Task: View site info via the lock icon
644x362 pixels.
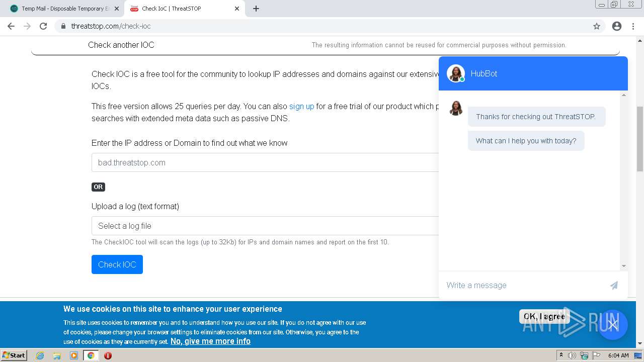Action: pyautogui.click(x=63, y=26)
